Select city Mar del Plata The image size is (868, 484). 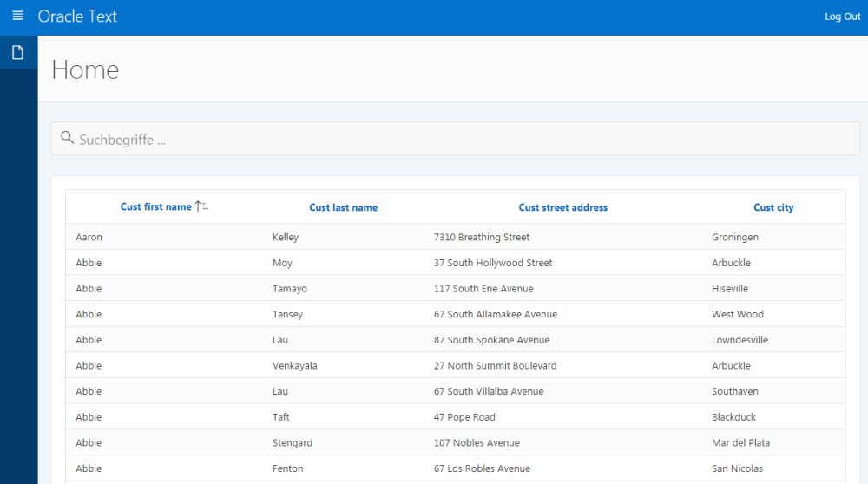click(x=740, y=442)
